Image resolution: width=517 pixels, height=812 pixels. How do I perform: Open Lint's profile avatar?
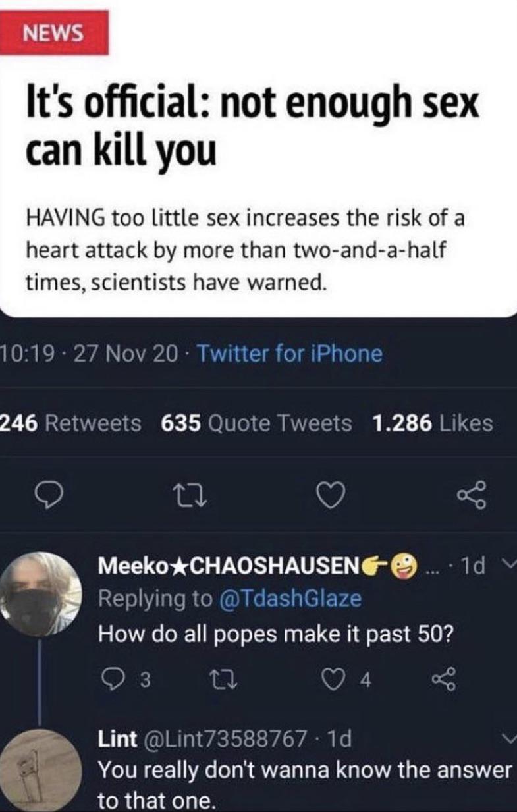pyautogui.click(x=40, y=771)
